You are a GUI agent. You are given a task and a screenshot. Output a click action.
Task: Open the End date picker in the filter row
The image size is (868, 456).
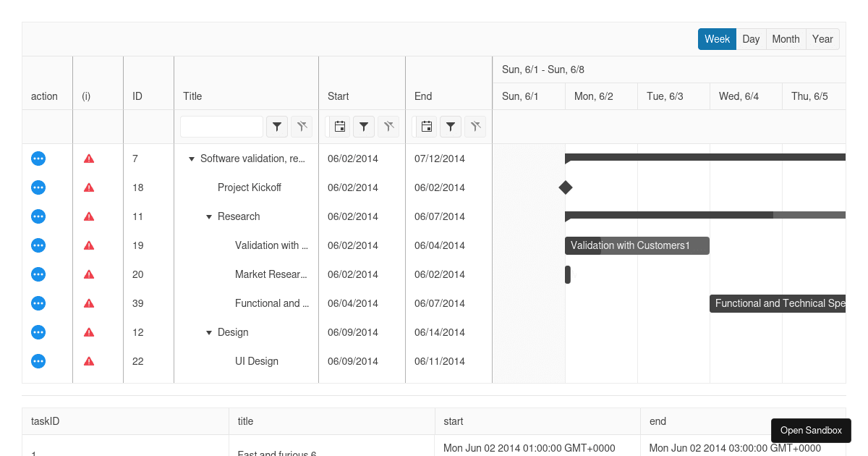[x=426, y=127]
